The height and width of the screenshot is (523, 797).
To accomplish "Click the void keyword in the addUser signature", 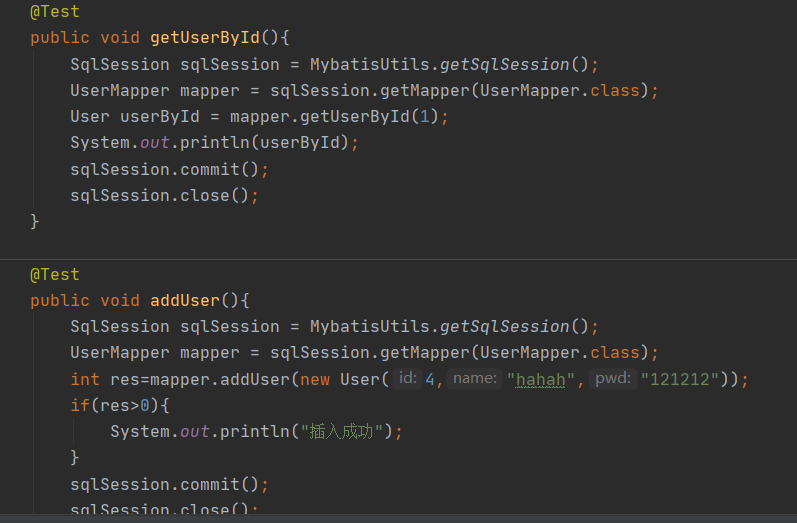I will (120, 300).
